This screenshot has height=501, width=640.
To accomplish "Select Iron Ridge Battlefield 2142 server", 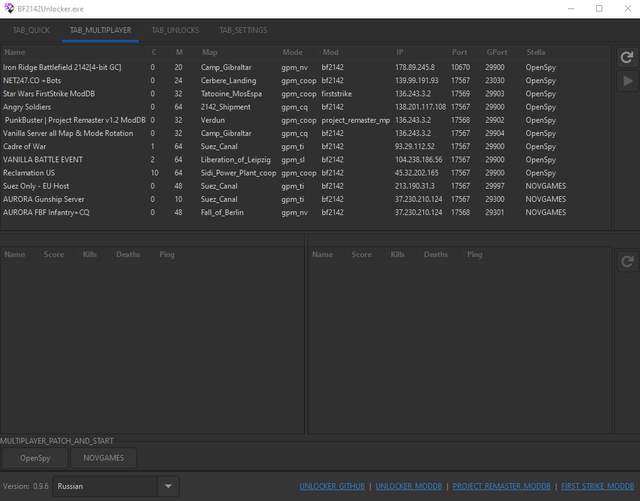I will click(305, 67).
